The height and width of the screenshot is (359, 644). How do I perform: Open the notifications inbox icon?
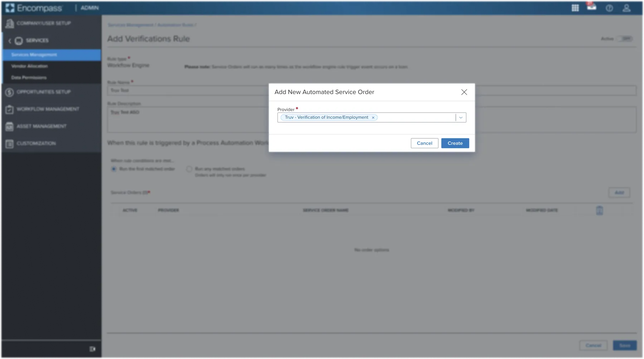(x=591, y=7)
